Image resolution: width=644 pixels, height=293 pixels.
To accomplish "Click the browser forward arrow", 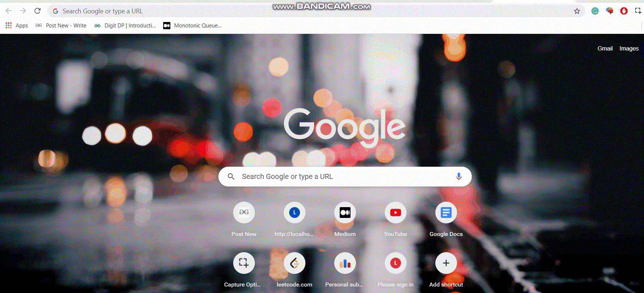I will pyautogui.click(x=23, y=11).
